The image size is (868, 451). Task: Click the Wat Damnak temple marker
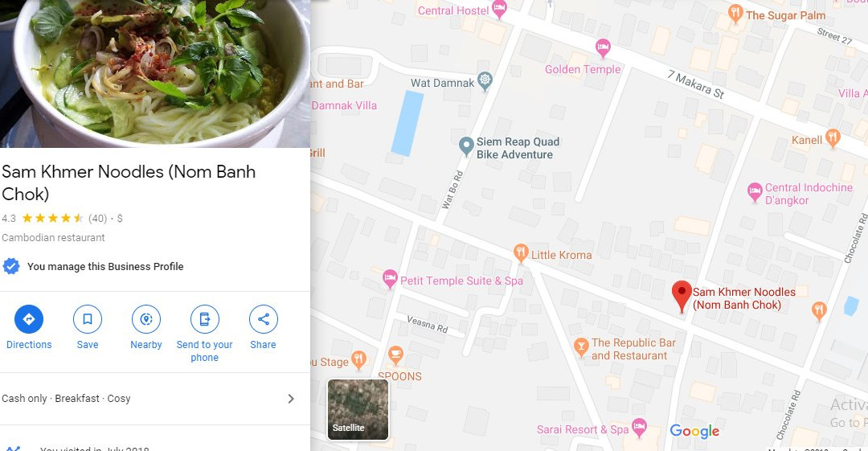pyautogui.click(x=485, y=81)
